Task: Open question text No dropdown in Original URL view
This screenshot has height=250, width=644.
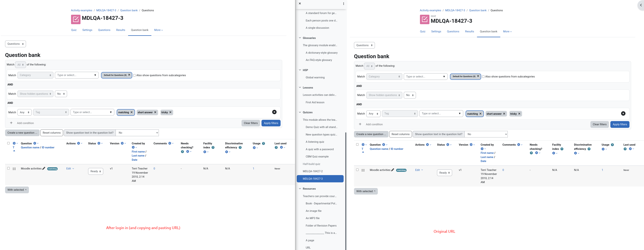Action: (486, 134)
